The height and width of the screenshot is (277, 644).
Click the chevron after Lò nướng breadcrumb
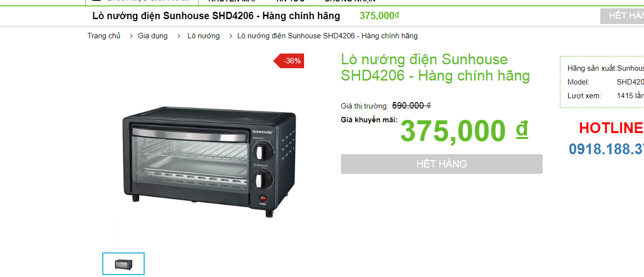[231, 36]
